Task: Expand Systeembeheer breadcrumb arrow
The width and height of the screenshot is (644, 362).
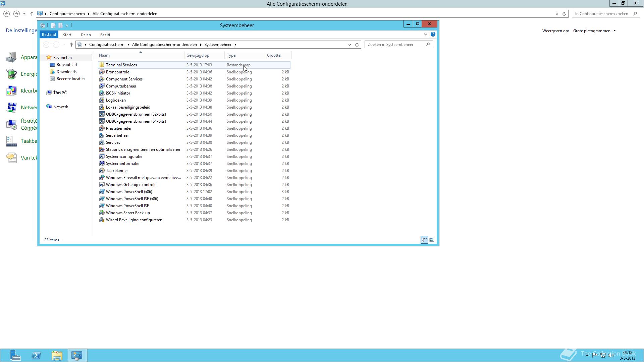Action: [x=235, y=45]
